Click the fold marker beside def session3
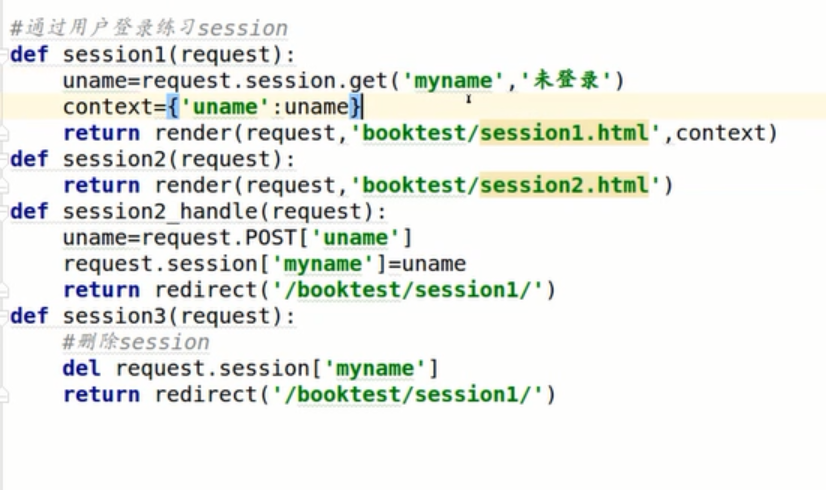 point(5,317)
